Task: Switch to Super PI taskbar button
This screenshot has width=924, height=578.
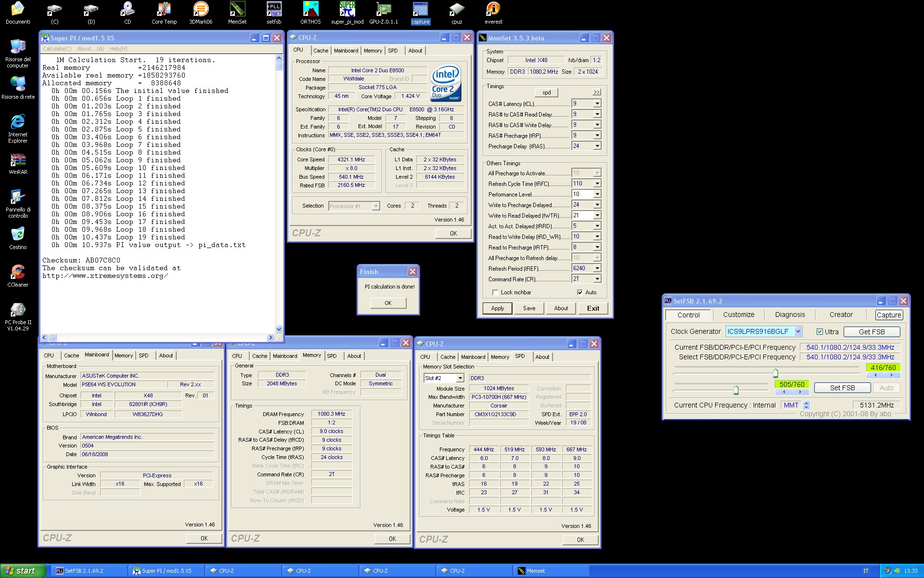Action: tap(166, 571)
